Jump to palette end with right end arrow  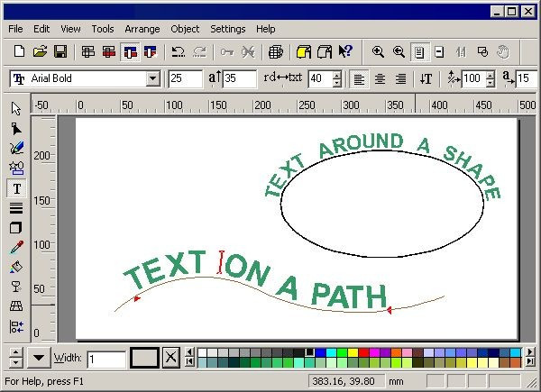(531, 361)
